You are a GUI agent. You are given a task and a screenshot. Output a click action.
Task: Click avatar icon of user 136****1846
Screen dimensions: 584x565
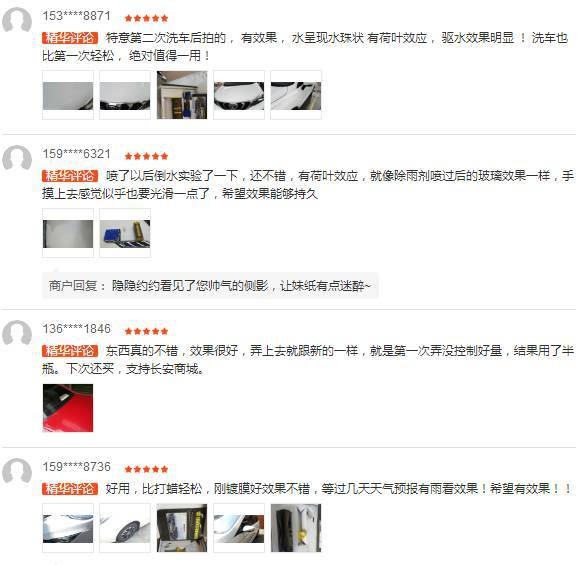(17, 333)
